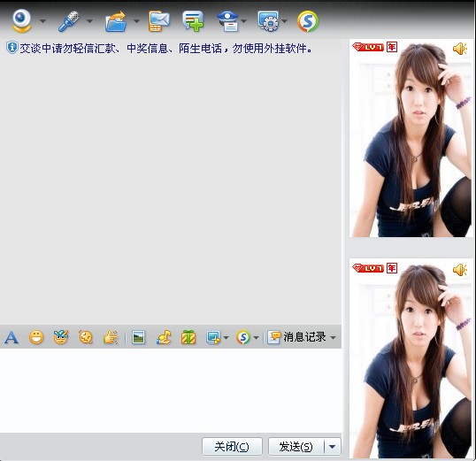Image resolution: width=476 pixels, height=461 pixels.
Task: Open magic emoticon icon
Action: [61, 337]
